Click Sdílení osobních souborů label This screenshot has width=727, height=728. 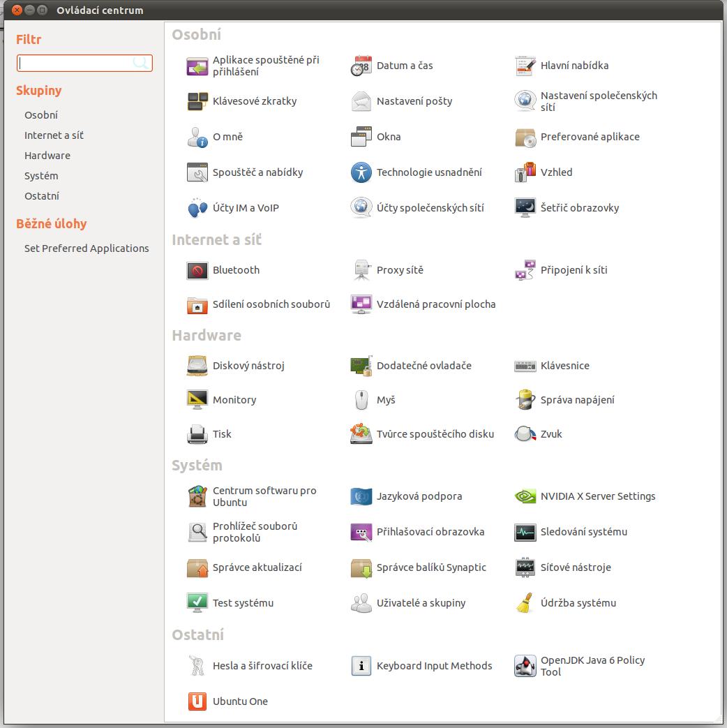pos(271,304)
